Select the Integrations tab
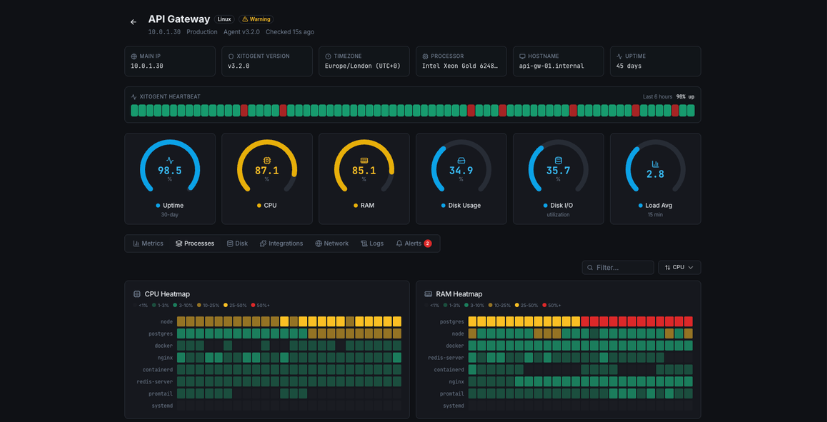This screenshot has width=827, height=422. [281, 243]
